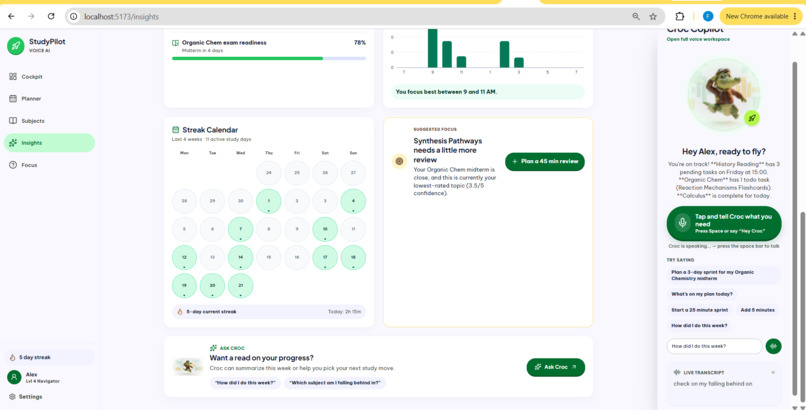Click the Organic Chem readiness progress bar
Screen dimensions: 806x410
click(x=269, y=59)
